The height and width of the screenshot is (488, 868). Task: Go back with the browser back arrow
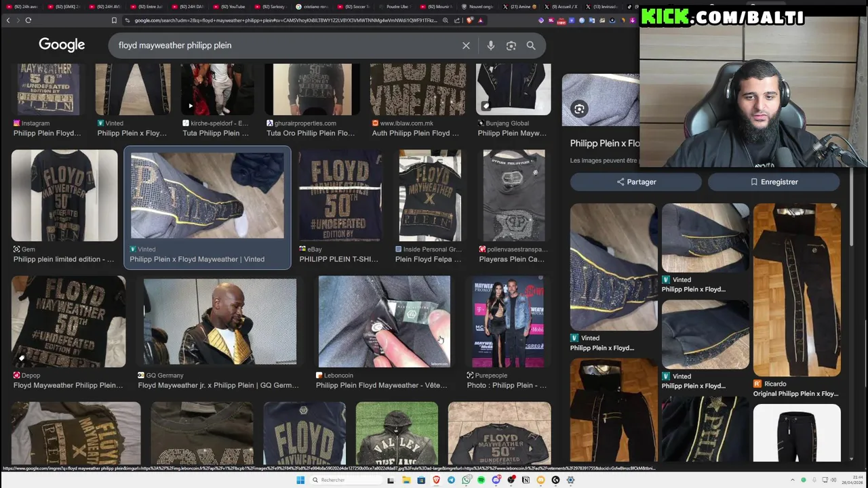pos(8,20)
